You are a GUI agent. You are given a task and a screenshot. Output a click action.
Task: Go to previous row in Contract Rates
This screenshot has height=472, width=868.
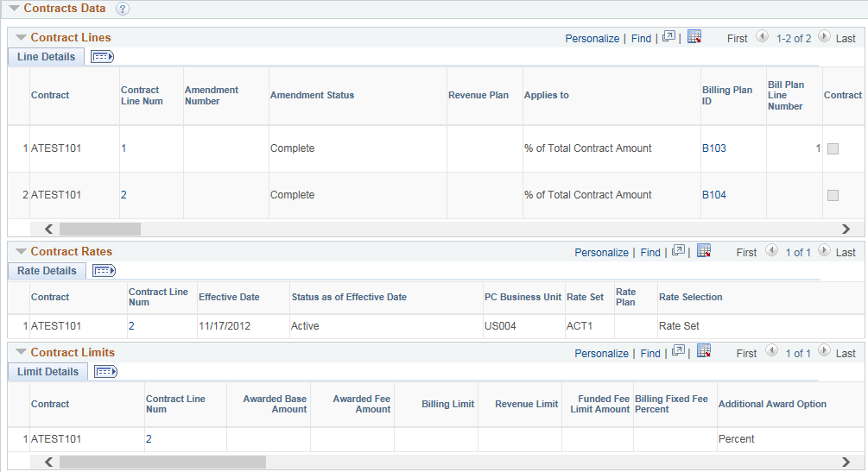pos(771,250)
